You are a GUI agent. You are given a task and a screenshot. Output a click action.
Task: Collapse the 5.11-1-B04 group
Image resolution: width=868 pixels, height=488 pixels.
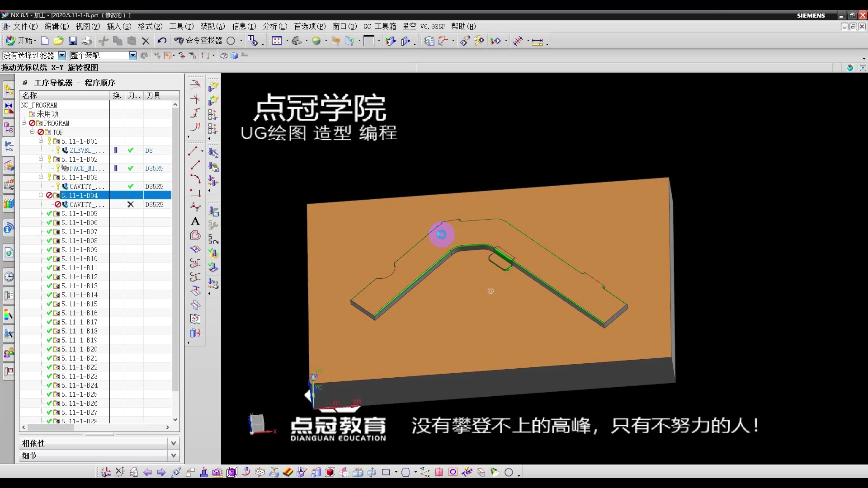[41, 195]
